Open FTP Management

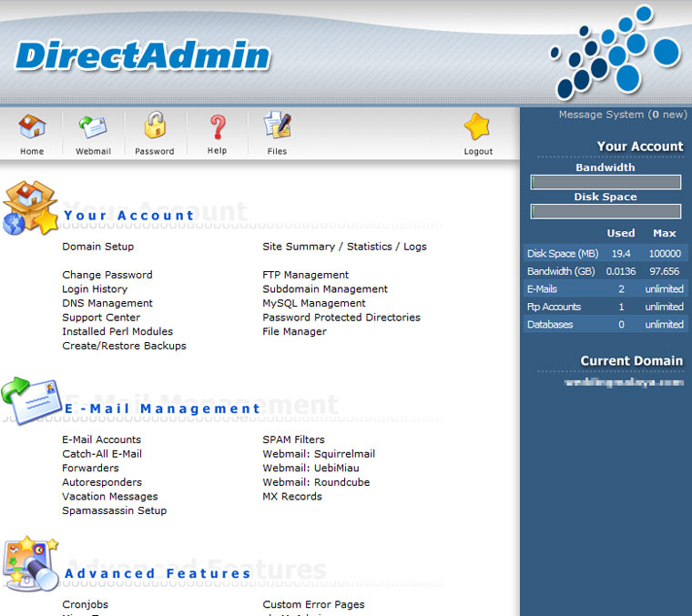[x=305, y=275]
